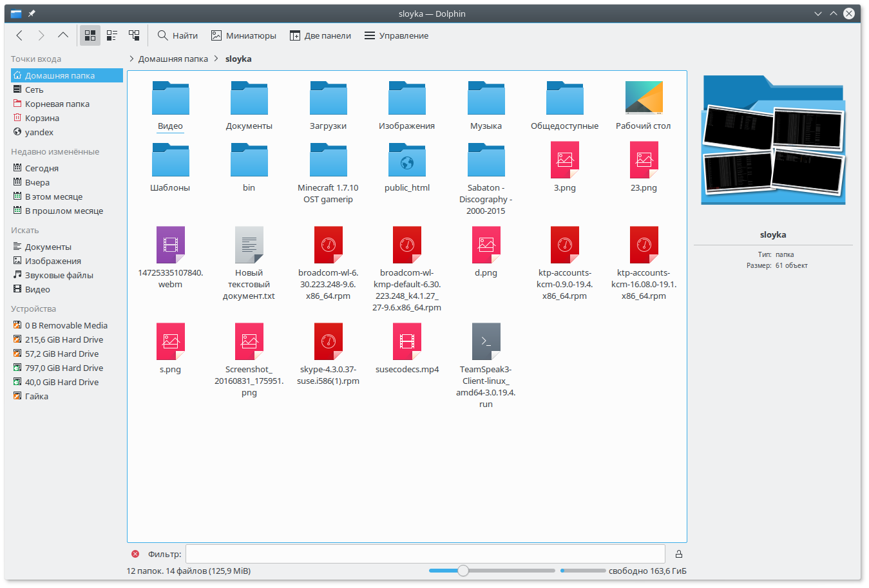This screenshot has width=869, height=588.
Task: Open the Гайка device
Action: coord(67,396)
